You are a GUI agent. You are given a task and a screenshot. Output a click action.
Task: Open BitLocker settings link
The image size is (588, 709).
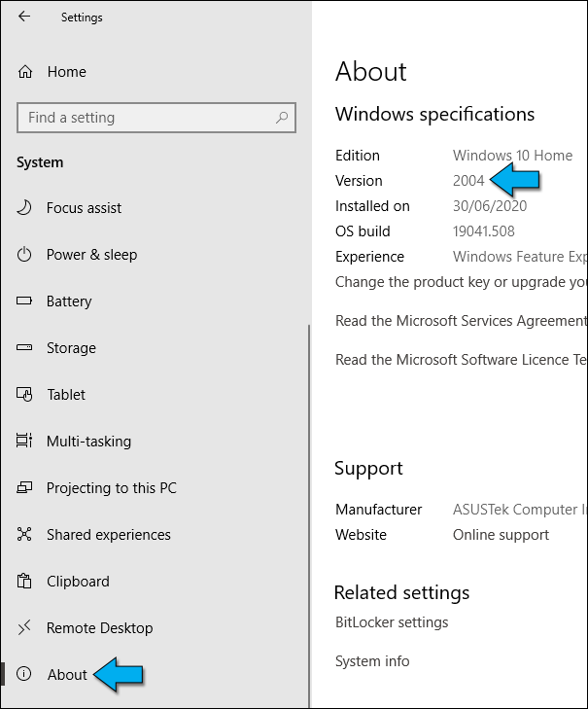coord(392,622)
